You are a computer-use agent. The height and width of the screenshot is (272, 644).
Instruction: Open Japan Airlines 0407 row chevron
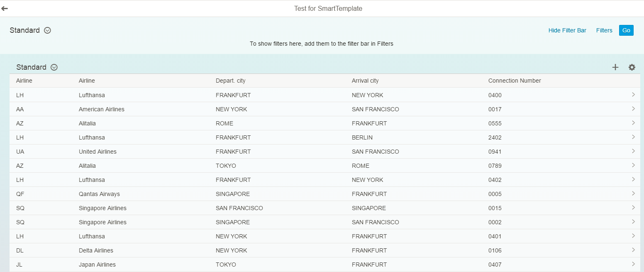tap(633, 264)
